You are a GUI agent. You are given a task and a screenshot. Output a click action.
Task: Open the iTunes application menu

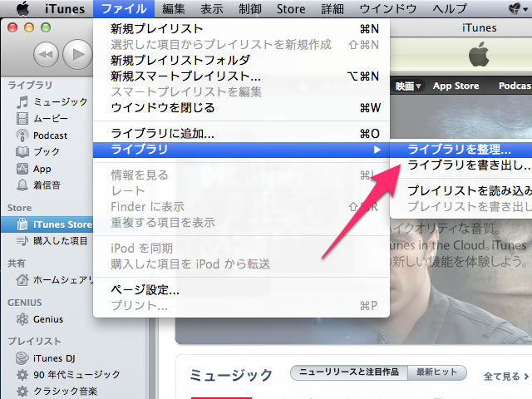65,9
